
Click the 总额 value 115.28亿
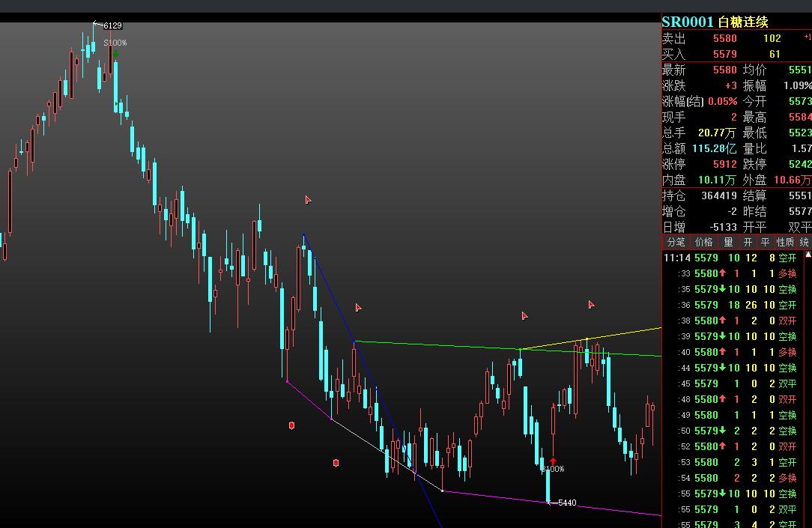point(714,148)
